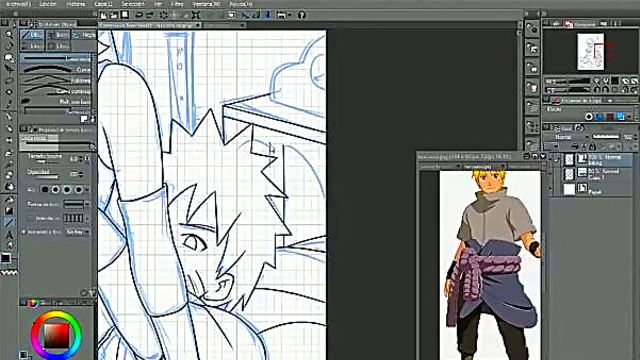Select the Selection marquee tool

pos(9,80)
